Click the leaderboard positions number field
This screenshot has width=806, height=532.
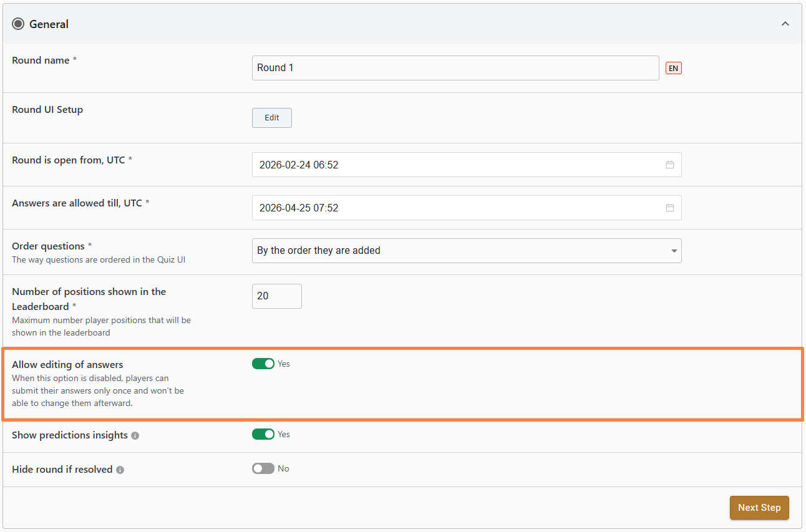coord(276,296)
